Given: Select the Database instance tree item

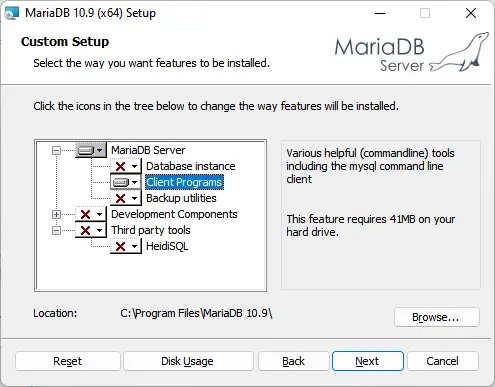Looking at the screenshot, I should click(x=191, y=166).
